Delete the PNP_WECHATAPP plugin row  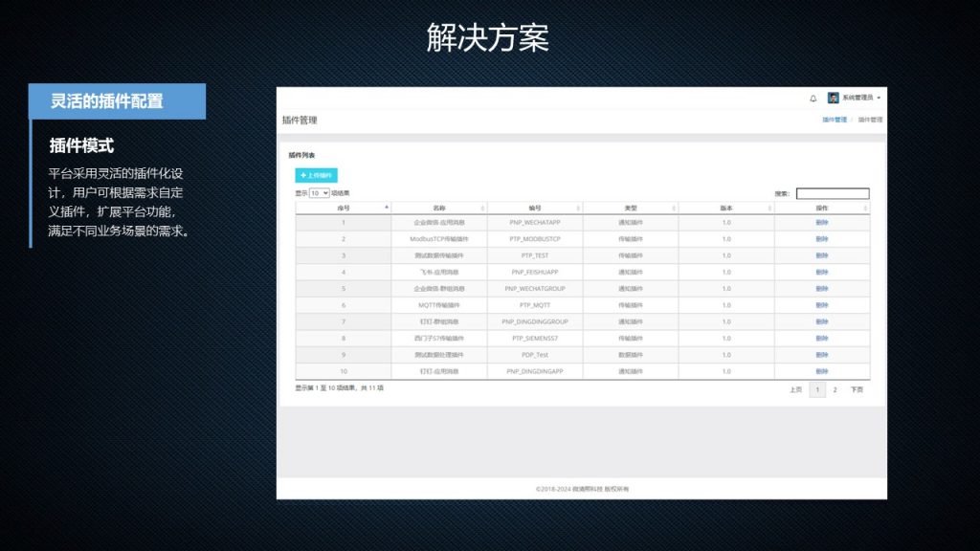pos(821,222)
